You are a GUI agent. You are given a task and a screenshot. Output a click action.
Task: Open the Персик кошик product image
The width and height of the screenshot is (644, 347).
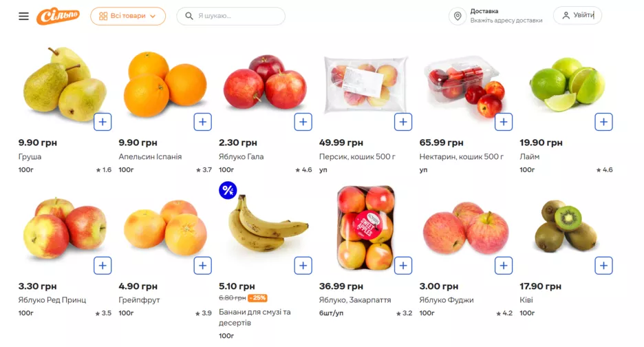click(365, 83)
